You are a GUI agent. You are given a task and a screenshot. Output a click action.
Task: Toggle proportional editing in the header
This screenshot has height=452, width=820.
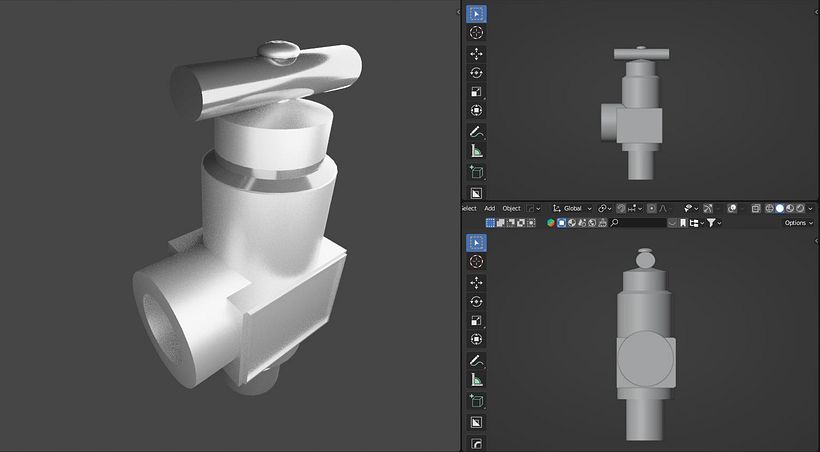(x=652, y=208)
